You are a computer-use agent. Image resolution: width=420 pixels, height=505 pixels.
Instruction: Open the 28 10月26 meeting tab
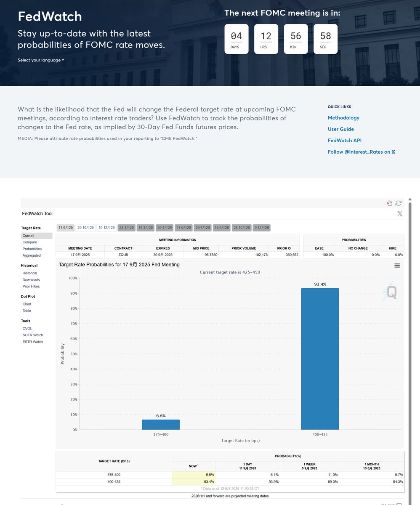click(242, 228)
